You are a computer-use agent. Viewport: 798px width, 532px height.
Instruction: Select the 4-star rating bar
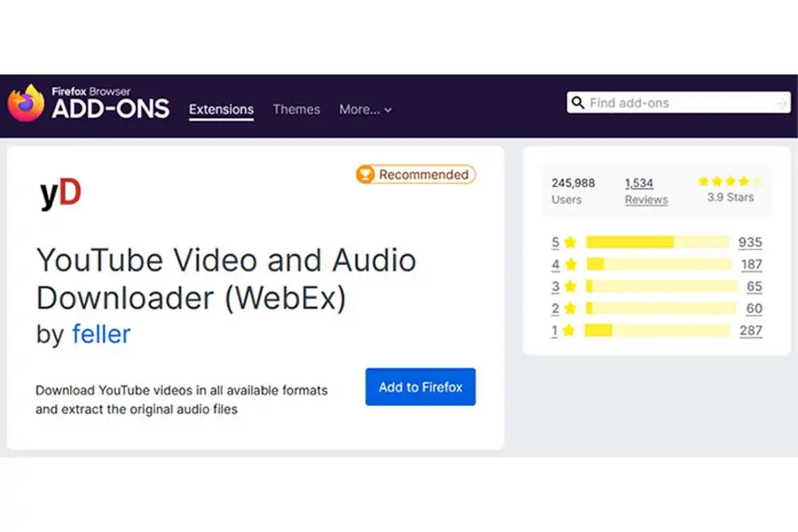coord(657,264)
